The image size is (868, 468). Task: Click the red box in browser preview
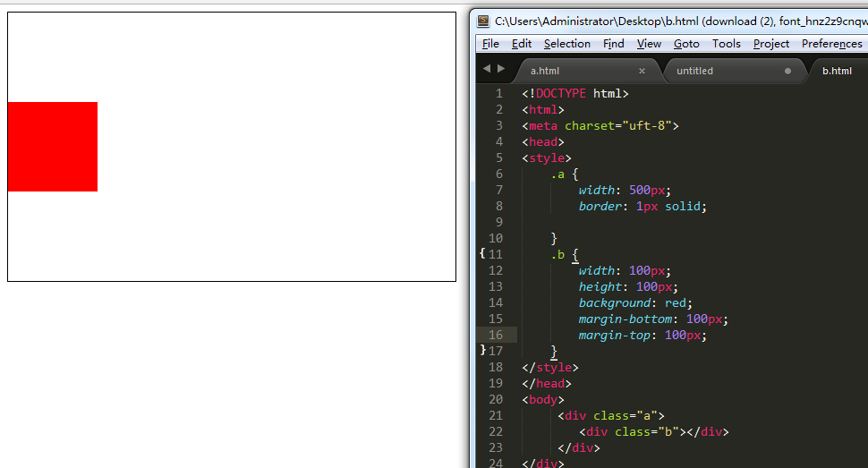(x=53, y=147)
